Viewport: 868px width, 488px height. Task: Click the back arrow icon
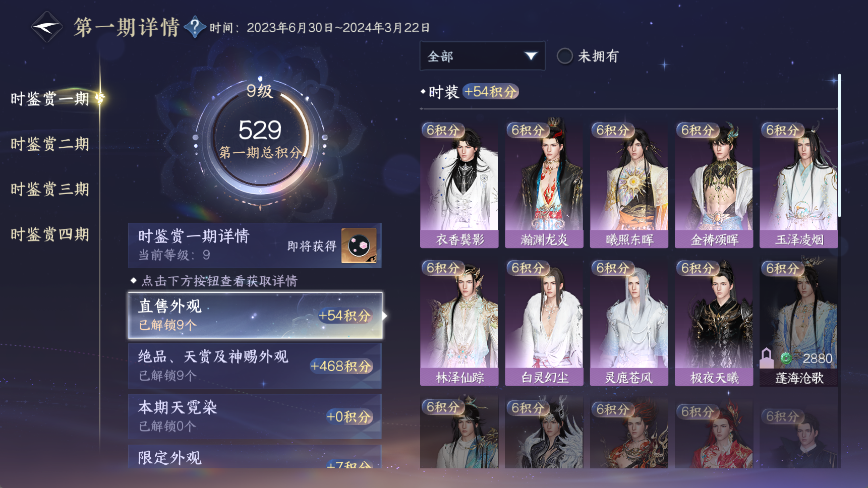point(46,27)
